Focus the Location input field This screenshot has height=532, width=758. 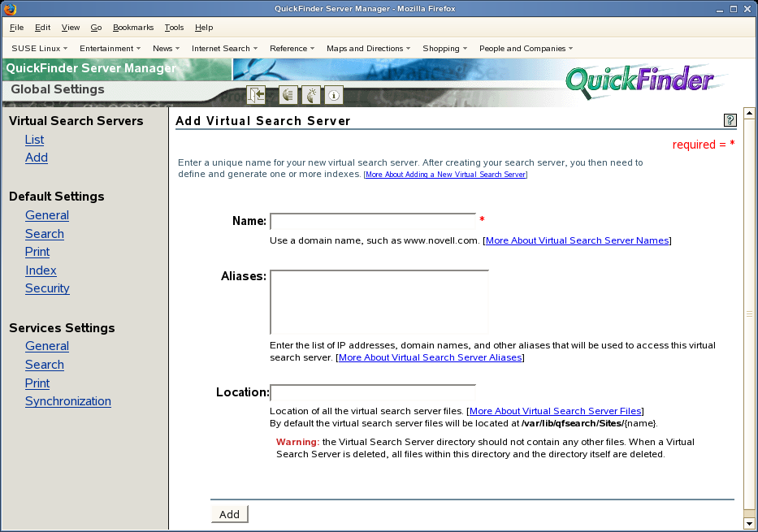[373, 392]
